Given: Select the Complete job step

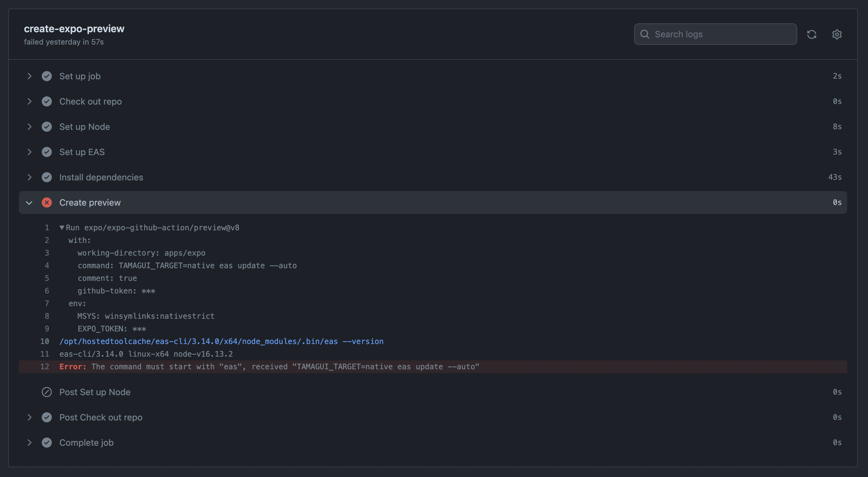Looking at the screenshot, I should click(x=86, y=442).
